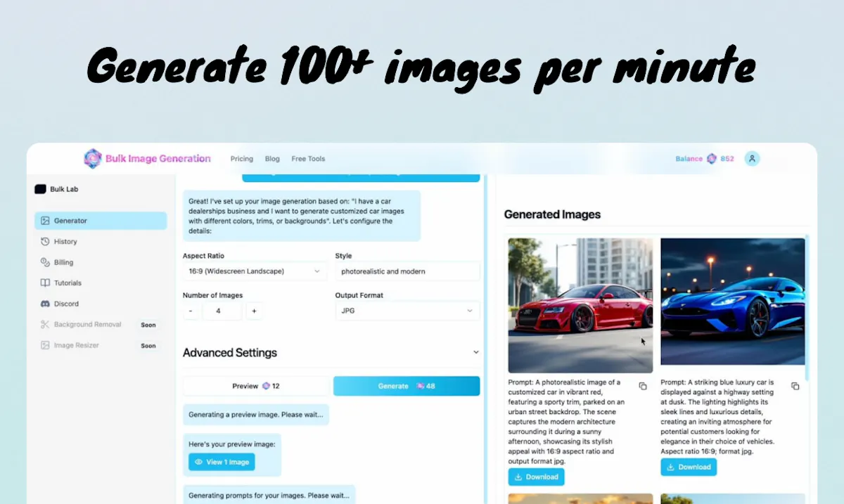Expand the Advanced Settings chevron
This screenshot has width=844, height=504.
475,352
